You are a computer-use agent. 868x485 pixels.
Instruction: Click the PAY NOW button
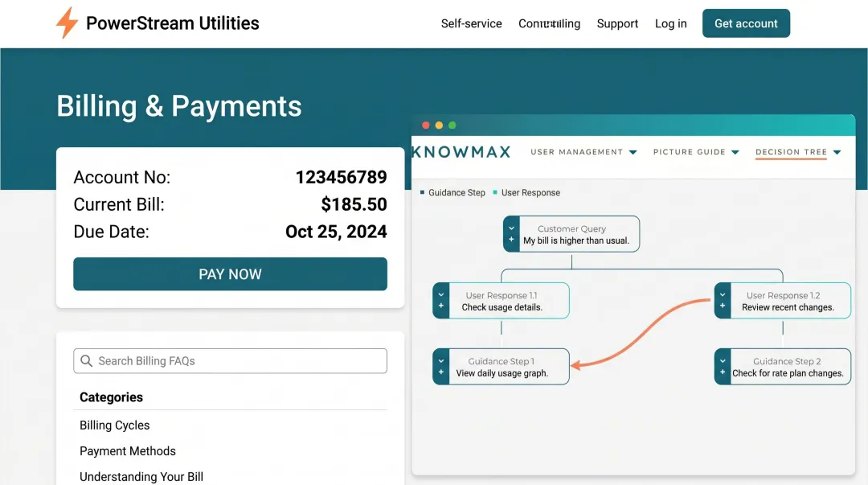point(231,273)
